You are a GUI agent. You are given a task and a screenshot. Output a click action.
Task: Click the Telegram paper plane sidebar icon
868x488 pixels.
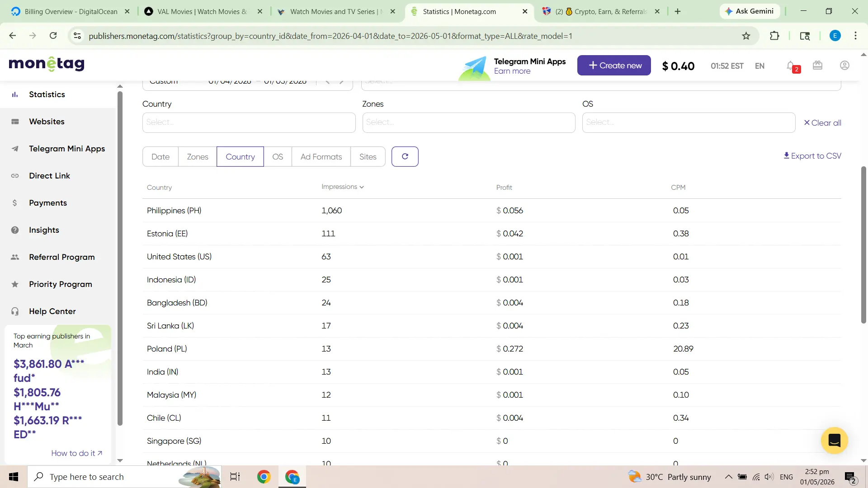point(15,149)
